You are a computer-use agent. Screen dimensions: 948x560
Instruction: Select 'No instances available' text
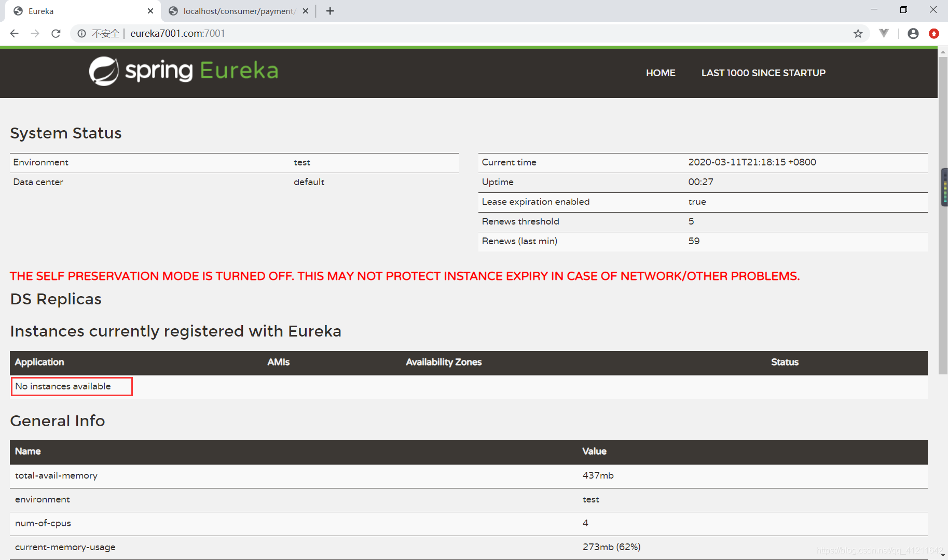[63, 386]
